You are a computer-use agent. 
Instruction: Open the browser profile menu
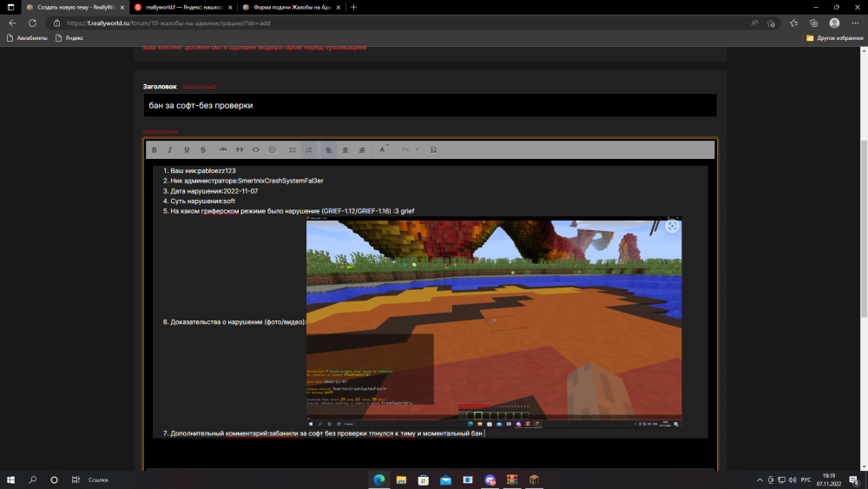click(x=834, y=23)
